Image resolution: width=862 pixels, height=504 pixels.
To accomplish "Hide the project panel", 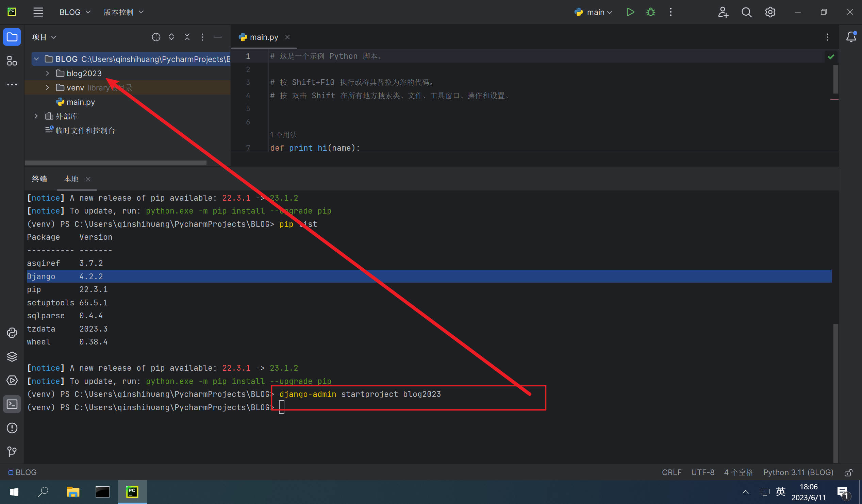I will click(x=218, y=37).
